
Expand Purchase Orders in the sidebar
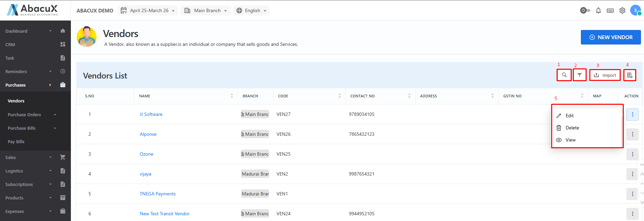tap(32, 115)
